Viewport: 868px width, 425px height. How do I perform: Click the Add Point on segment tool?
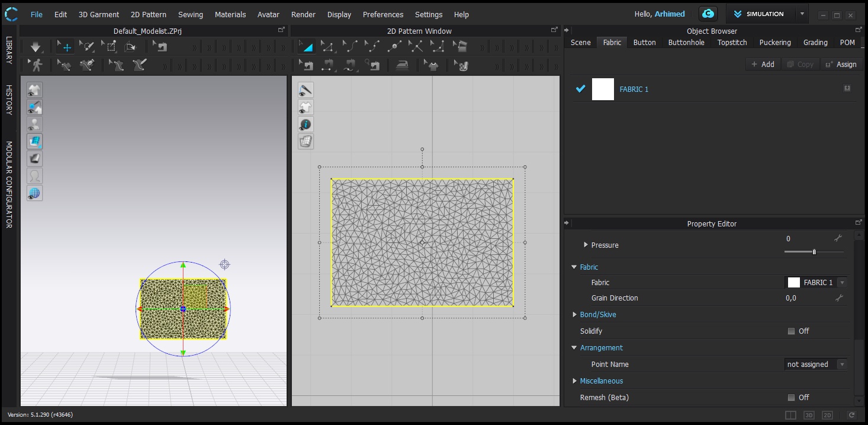(x=394, y=47)
